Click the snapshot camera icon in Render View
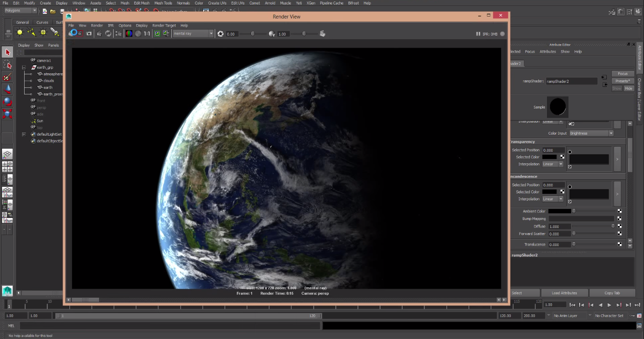644x339 pixels. pyautogui.click(x=89, y=34)
